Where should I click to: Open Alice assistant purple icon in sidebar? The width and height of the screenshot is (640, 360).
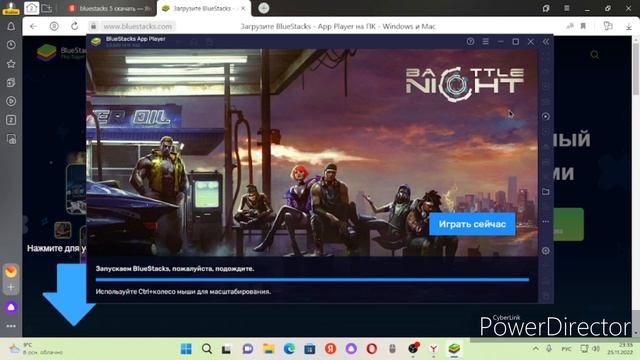tap(11, 307)
